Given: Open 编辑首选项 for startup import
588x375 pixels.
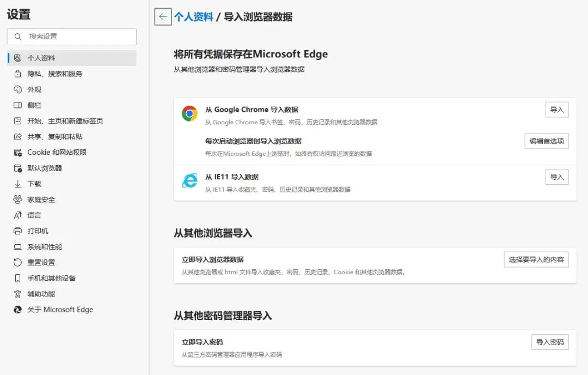Looking at the screenshot, I should [546, 141].
